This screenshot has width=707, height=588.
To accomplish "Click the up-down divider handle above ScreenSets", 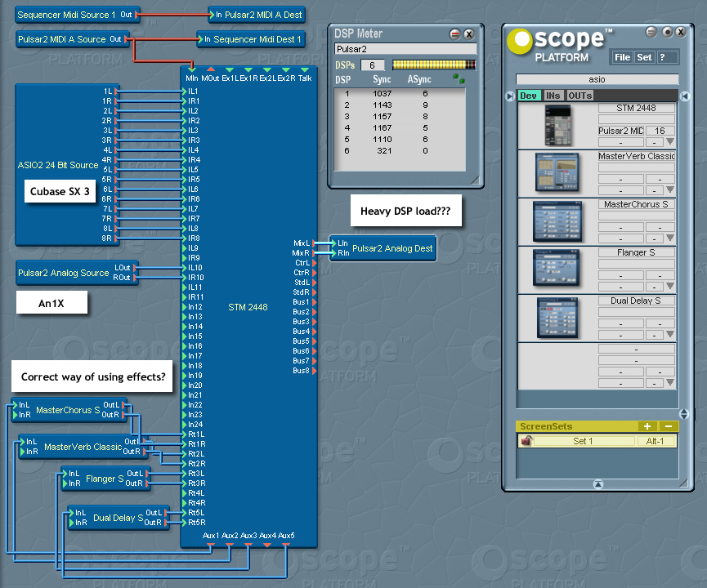I will [684, 414].
